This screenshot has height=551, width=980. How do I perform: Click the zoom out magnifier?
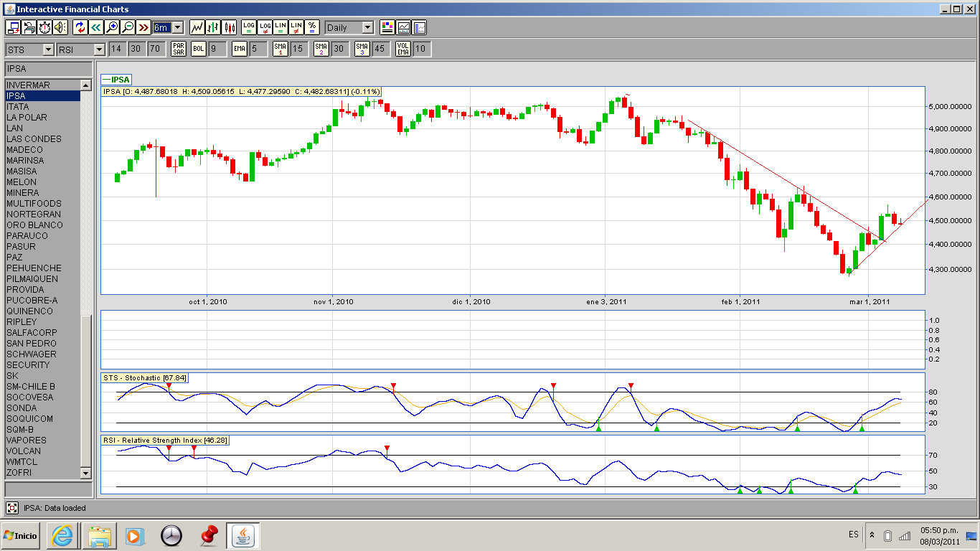(128, 27)
